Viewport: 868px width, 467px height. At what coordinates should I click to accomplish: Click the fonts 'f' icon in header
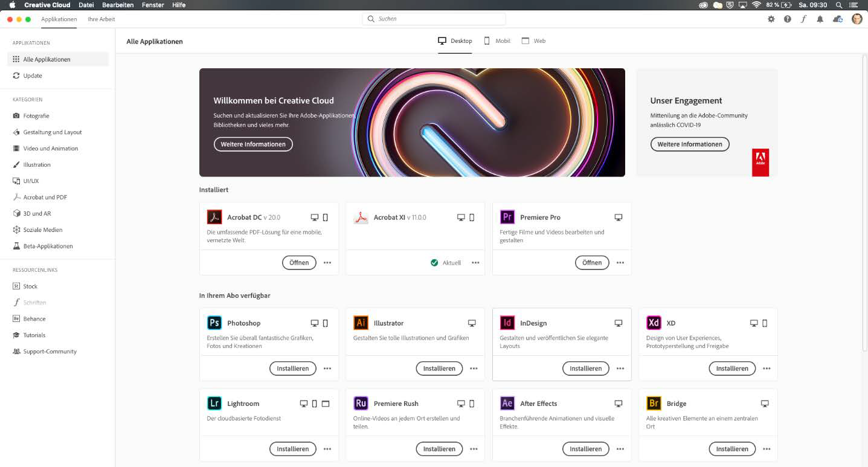pyautogui.click(x=803, y=19)
